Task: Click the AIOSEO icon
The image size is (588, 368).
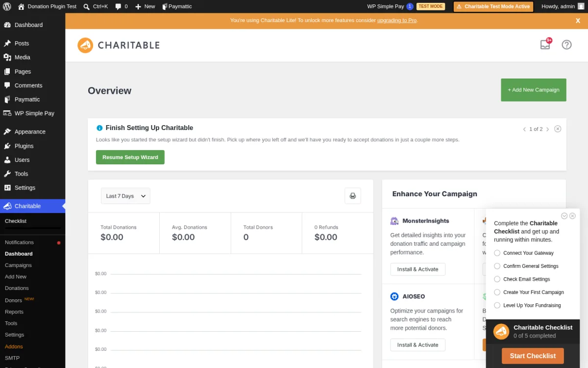Action: click(394, 296)
